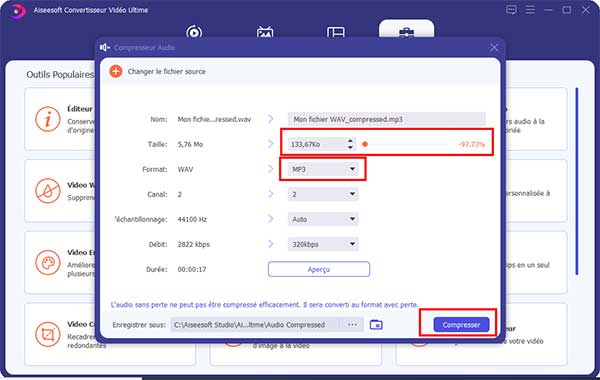Screen dimensions: 600x380
Task: Click the Outils Populaires heading
Action: (x=60, y=74)
